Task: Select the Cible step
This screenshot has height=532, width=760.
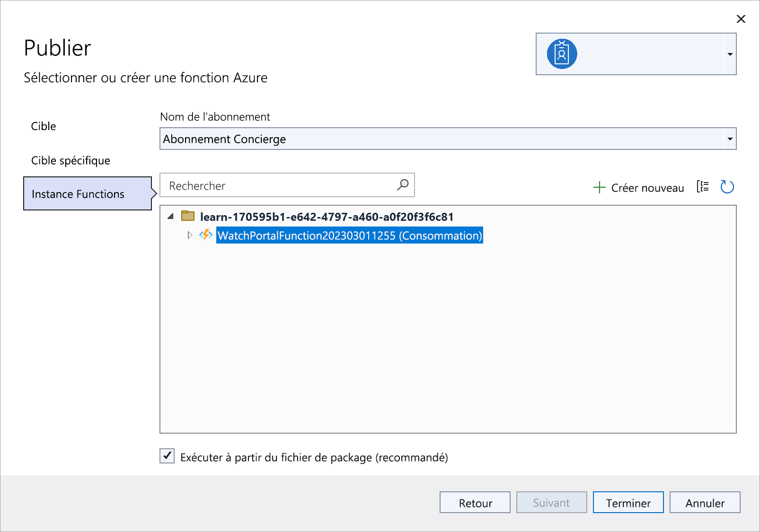Action: click(44, 126)
